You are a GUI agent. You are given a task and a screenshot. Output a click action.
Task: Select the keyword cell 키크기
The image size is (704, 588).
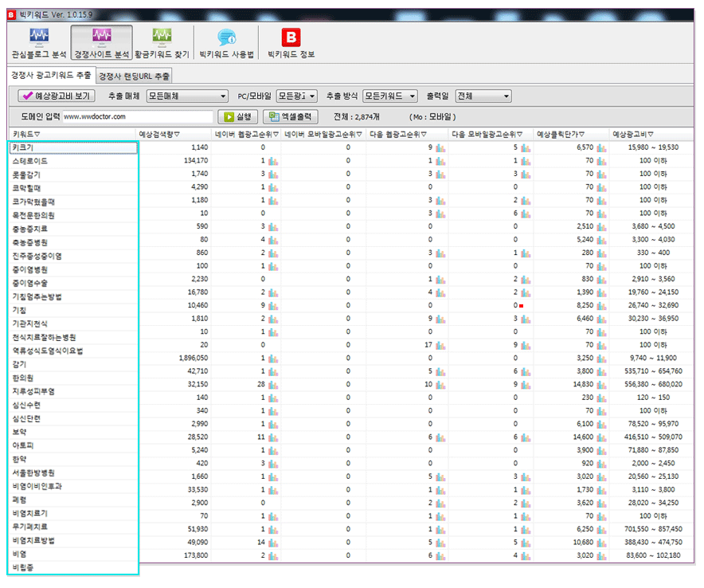[x=73, y=147]
